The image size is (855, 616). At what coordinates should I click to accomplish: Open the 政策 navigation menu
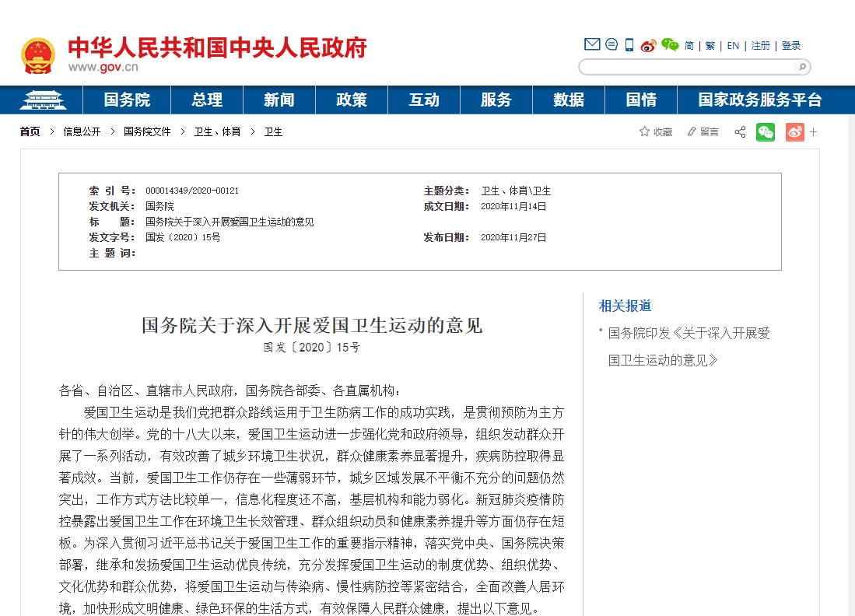pos(351,100)
